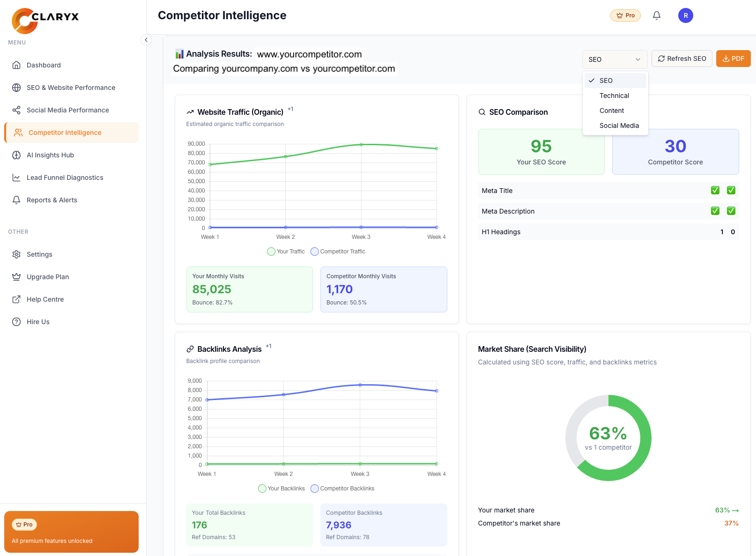This screenshot has width=756, height=556.
Task: Download the PDF report
Action: pos(733,59)
